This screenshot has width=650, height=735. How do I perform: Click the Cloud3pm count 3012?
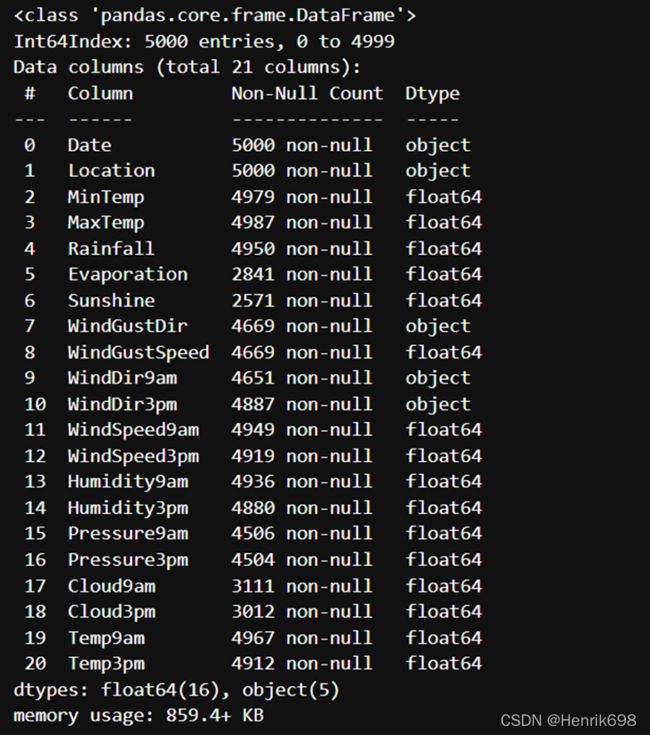[253, 612]
